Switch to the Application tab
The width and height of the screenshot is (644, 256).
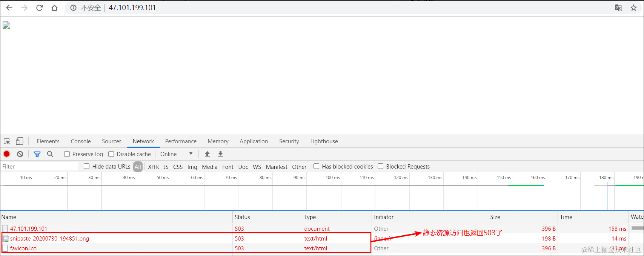tap(254, 141)
